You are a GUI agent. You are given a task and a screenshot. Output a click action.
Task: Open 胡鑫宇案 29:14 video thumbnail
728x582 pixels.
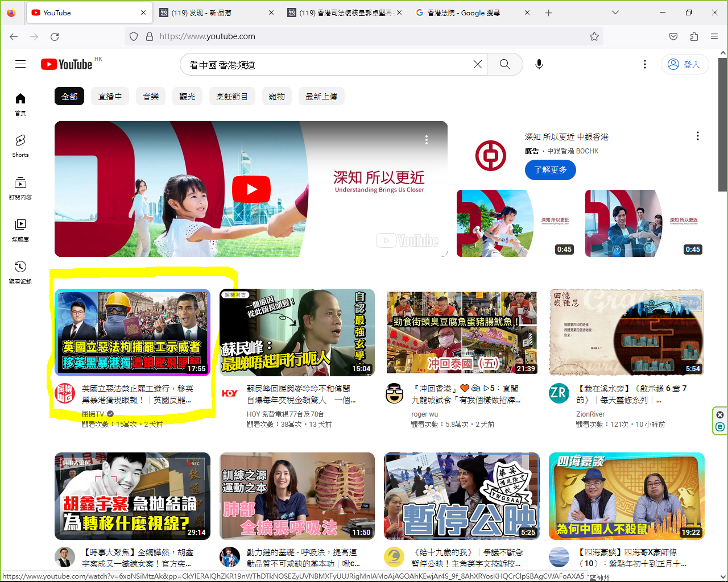(x=133, y=496)
